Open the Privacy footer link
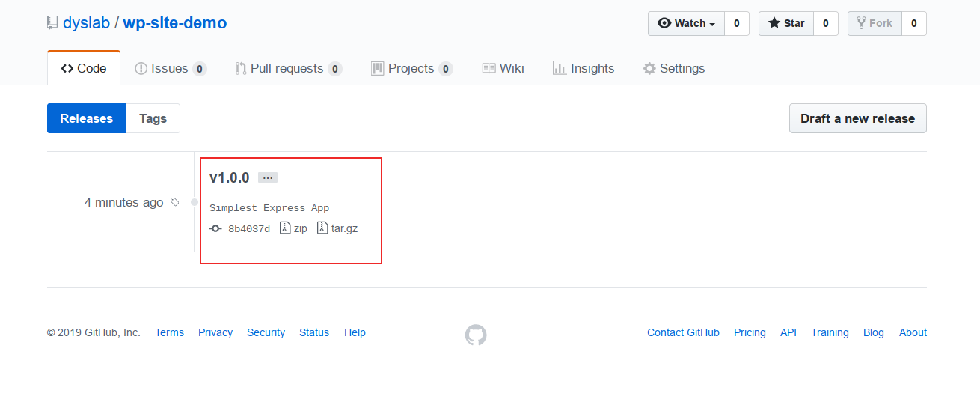 [215, 332]
